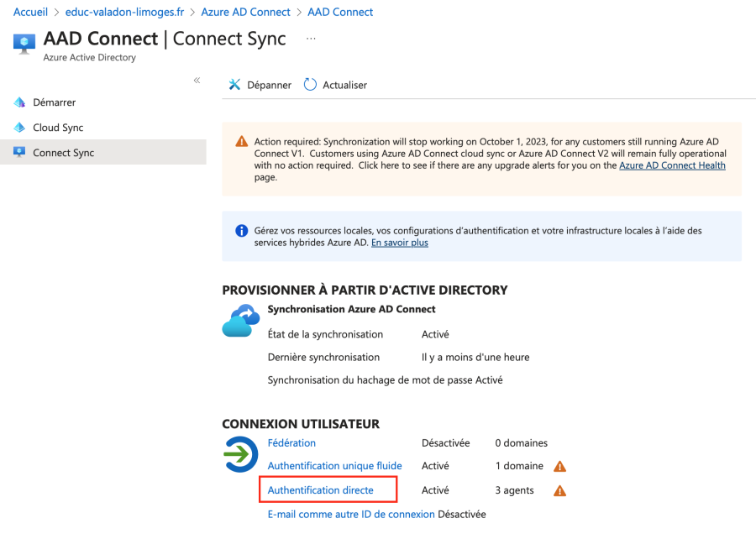Image resolution: width=756 pixels, height=539 pixels.
Task: Click 'Azure Active Directory' subtitle
Action: pos(90,57)
